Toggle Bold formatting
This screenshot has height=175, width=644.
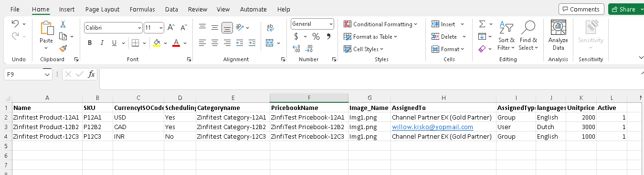coord(90,43)
